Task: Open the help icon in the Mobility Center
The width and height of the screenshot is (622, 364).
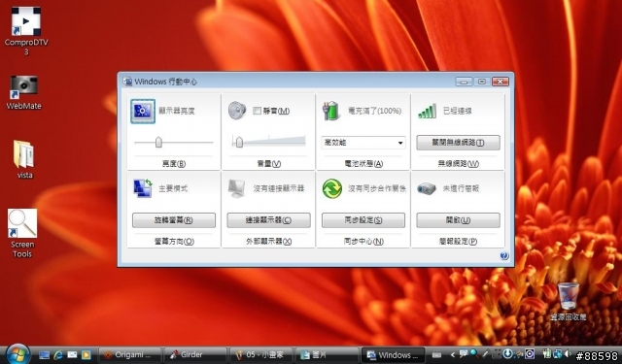Action: (x=504, y=256)
